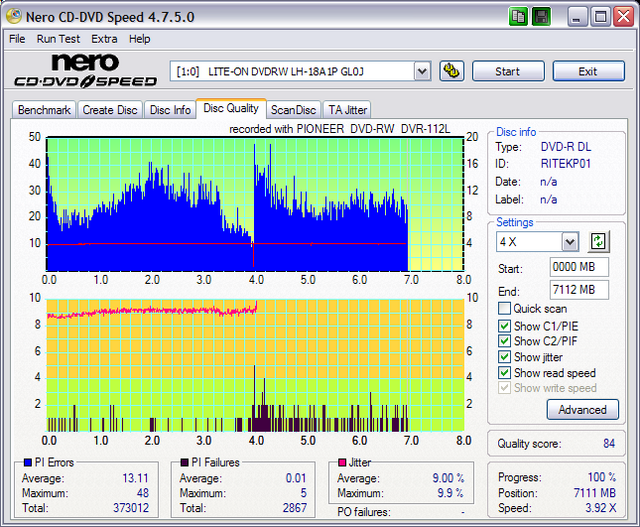Click the End position field 7112 MB
Screen dimensions: 640x527
(x=579, y=290)
